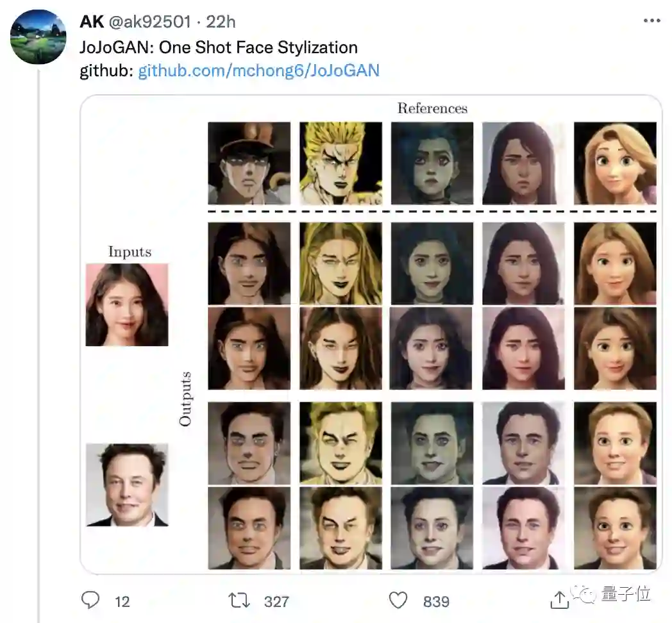Screen dimensions: 672x623
Task: Like the tweet with the heart icon
Action: click(x=398, y=600)
